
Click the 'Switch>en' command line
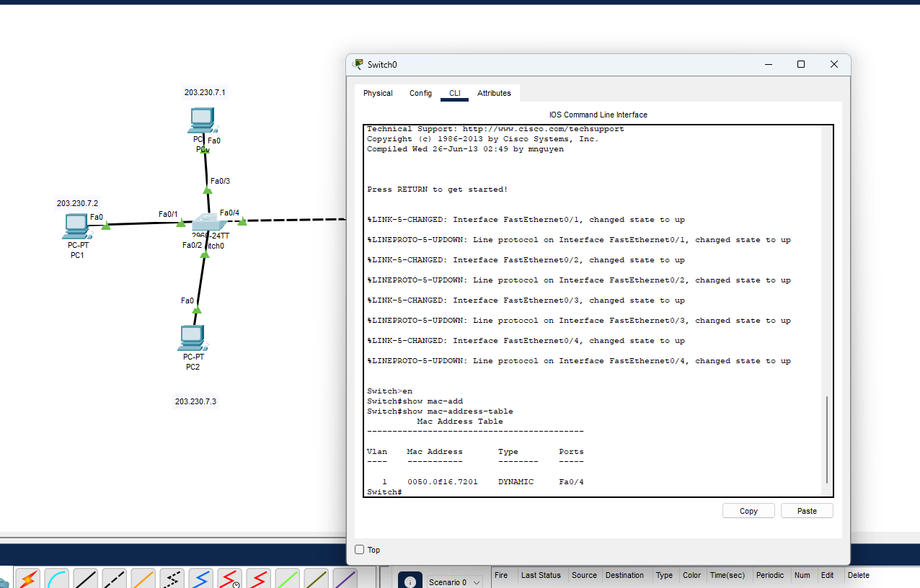point(389,391)
